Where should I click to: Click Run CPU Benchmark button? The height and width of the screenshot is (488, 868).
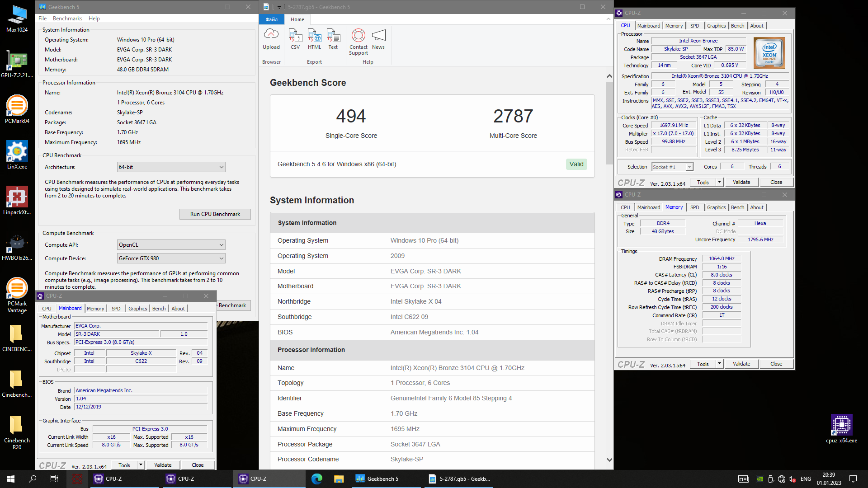coord(215,214)
